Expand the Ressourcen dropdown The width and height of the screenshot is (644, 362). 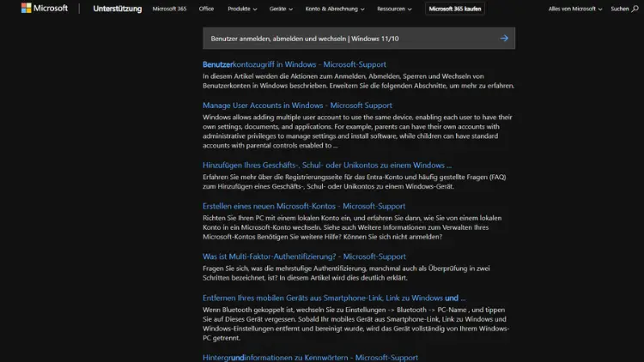click(394, 9)
